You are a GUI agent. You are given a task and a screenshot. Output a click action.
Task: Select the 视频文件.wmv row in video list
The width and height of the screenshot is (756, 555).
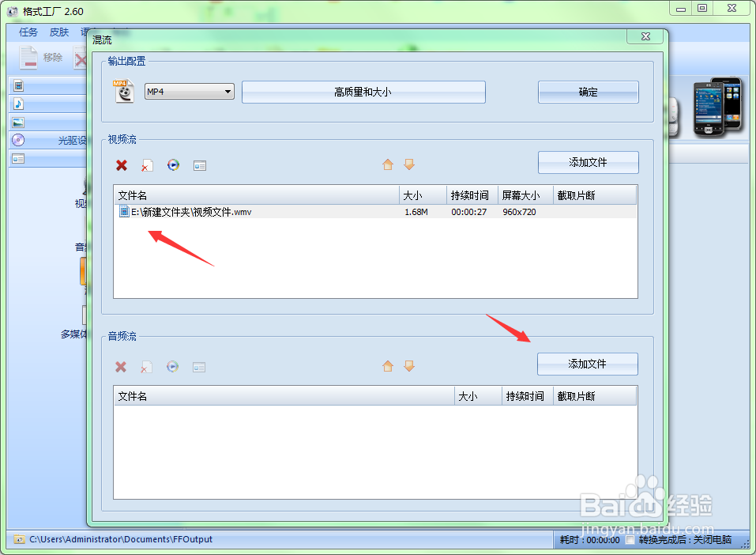[x=375, y=212]
